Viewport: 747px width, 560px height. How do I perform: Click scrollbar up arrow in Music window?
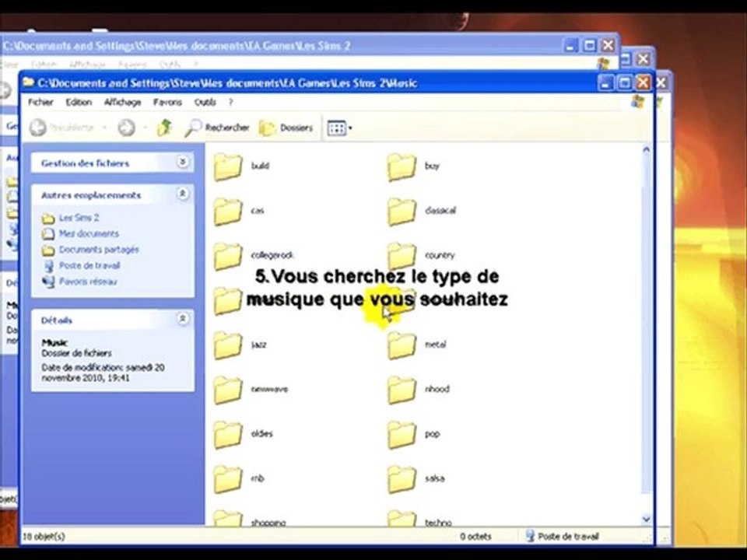647,149
